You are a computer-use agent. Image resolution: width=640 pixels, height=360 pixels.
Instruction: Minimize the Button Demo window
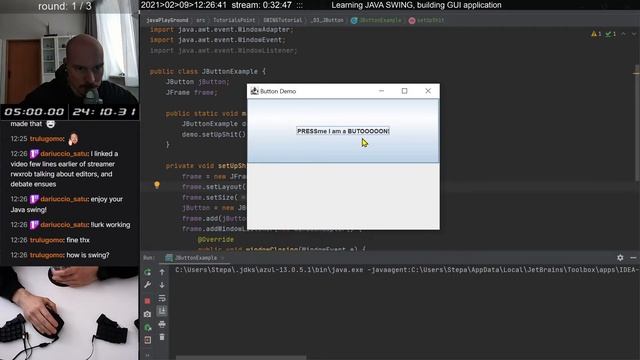pyautogui.click(x=381, y=91)
